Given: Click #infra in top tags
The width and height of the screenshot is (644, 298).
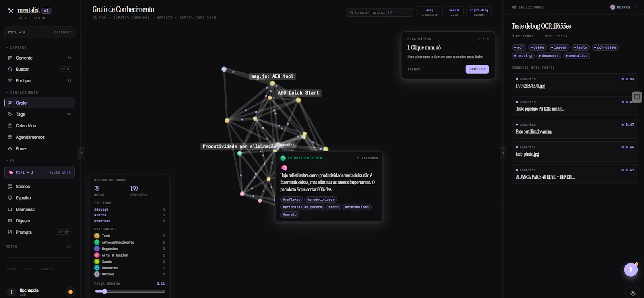Looking at the screenshot, I should (100, 215).
